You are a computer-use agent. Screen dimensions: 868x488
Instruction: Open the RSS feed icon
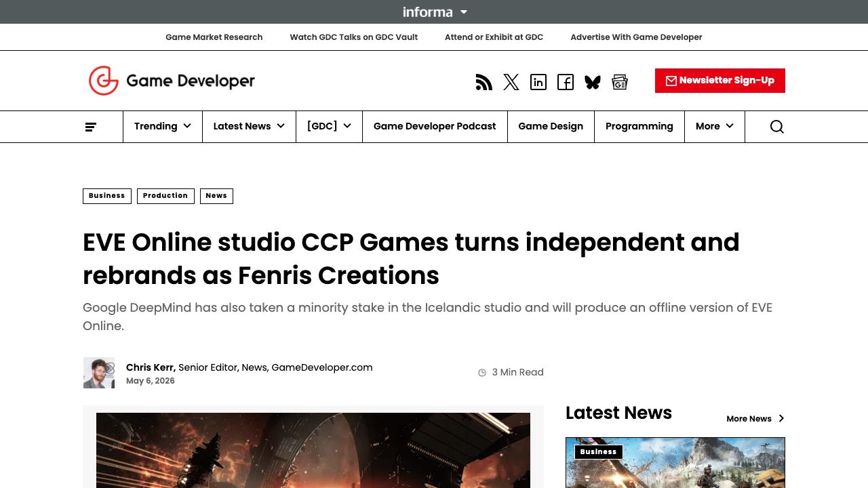tap(484, 82)
